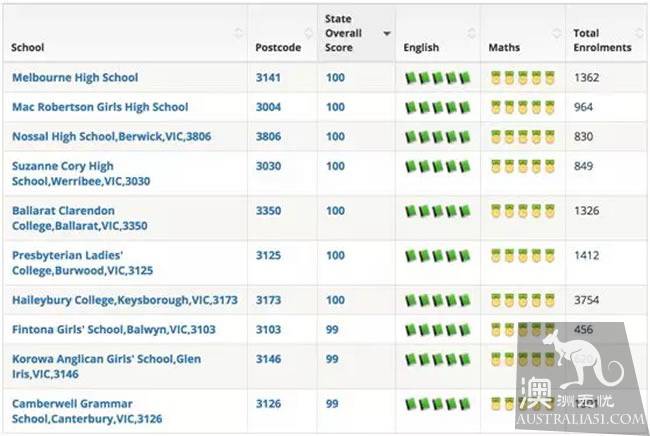
Task: Click Ballarat Clarendon English book rating
Action: tap(438, 211)
